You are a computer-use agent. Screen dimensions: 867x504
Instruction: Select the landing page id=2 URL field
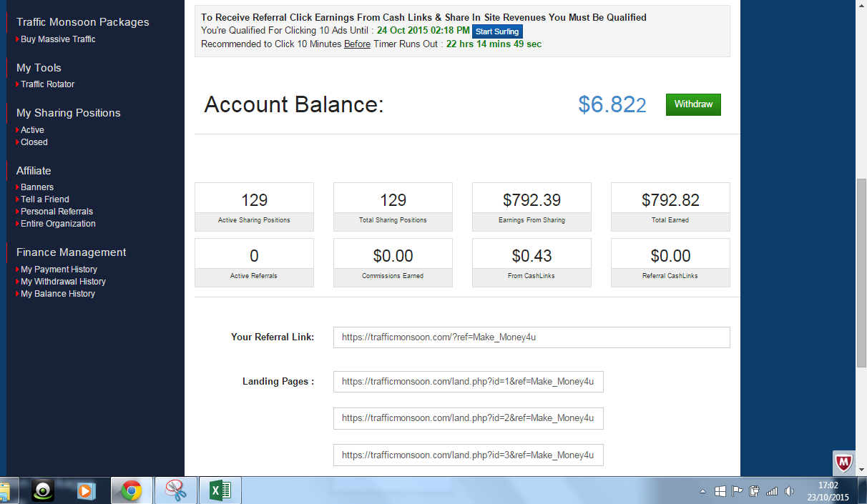pyautogui.click(x=469, y=418)
